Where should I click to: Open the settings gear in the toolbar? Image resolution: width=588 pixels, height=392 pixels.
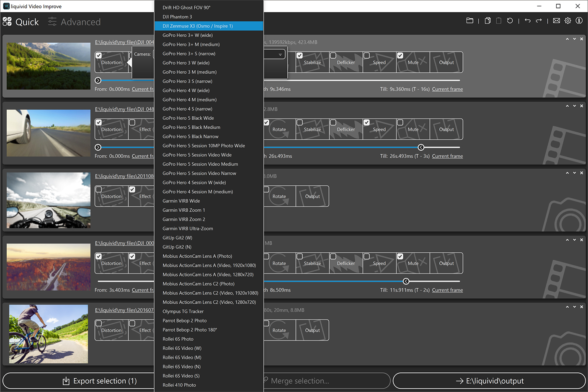[567, 20]
